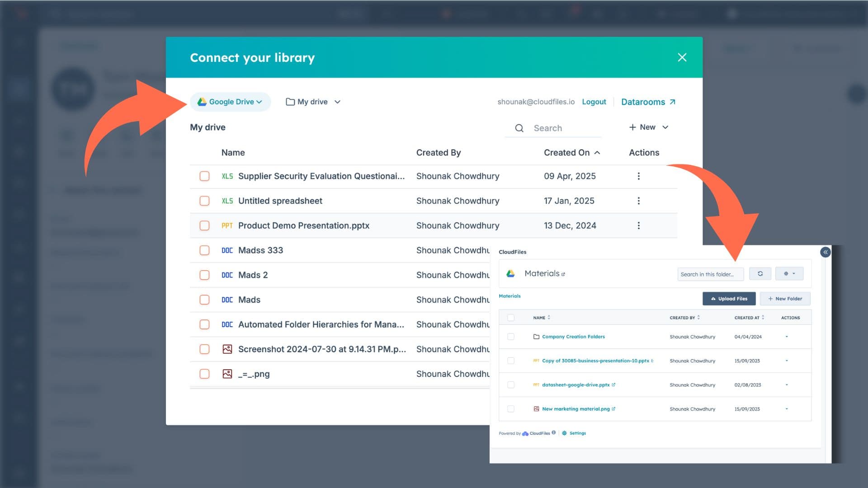This screenshot has height=488, width=868.
Task: Check the box for Madss 333 document
Action: pos(204,250)
